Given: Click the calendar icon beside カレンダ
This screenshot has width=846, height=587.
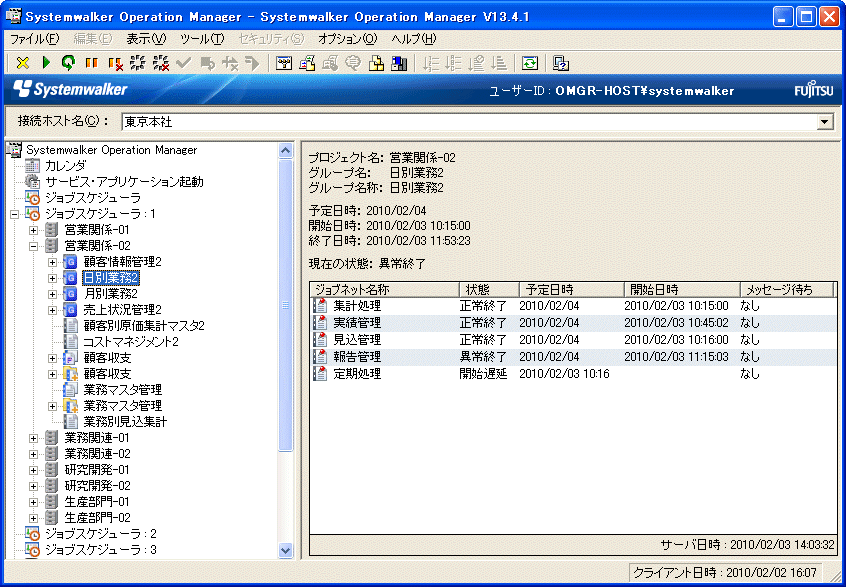Looking at the screenshot, I should pos(32,166).
